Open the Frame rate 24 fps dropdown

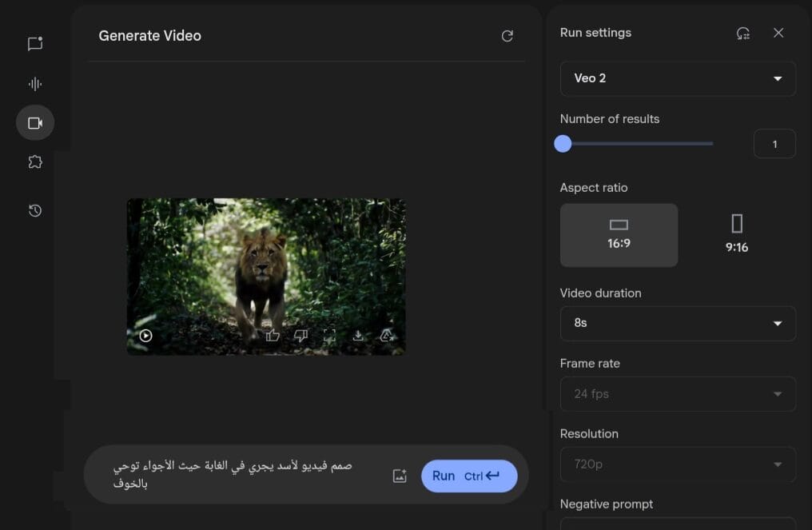click(677, 393)
